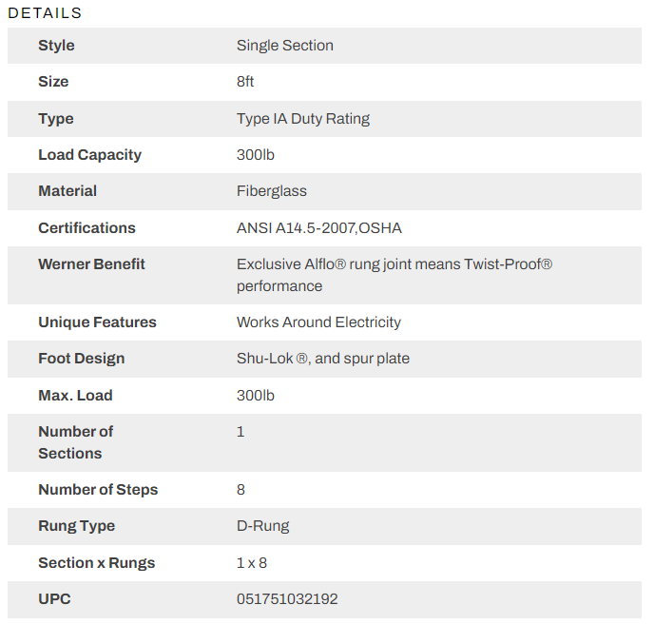Select the 'Shu-Lok ®, and spur plate' value

click(322, 359)
